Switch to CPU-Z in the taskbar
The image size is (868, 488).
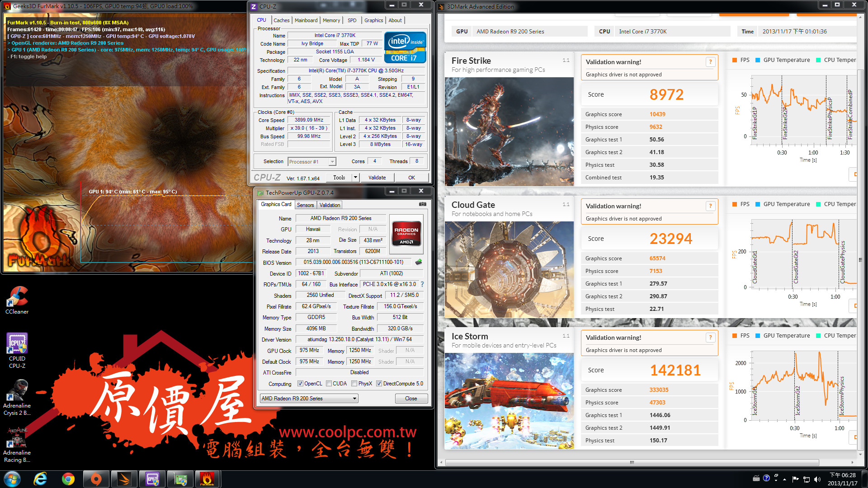tap(152, 479)
